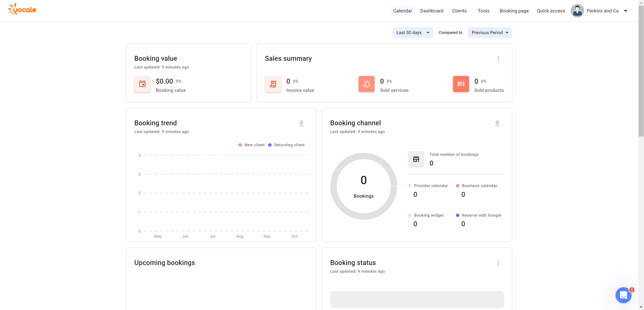Download the Booking trend chart
Image resolution: width=644 pixels, height=310 pixels.
(301, 123)
